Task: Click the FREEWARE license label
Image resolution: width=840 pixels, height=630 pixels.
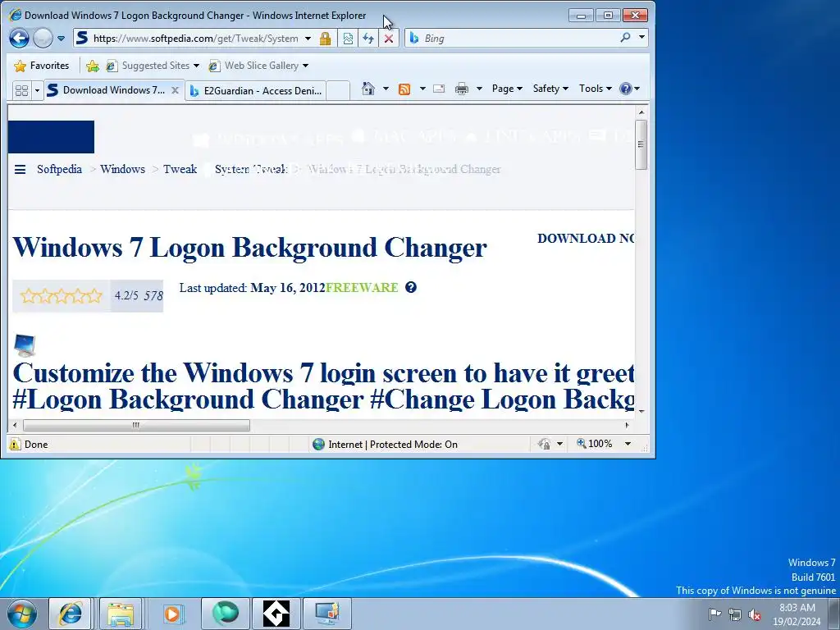Action: point(362,288)
